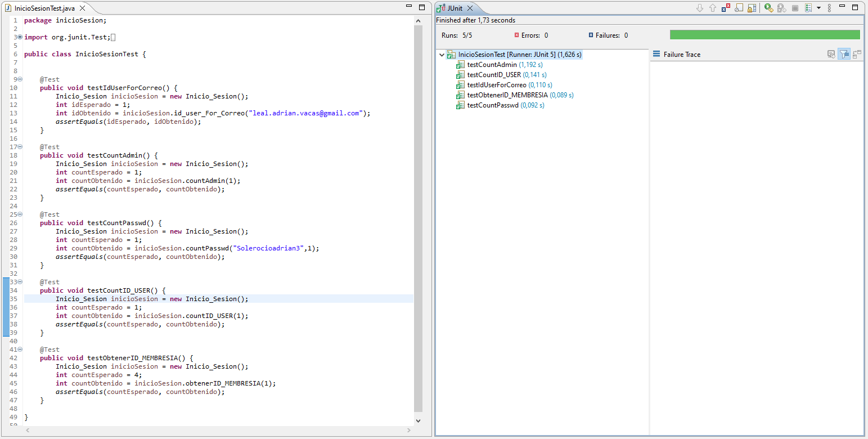Click "Finished after 1,73 seconds" status text
Image resolution: width=868 pixels, height=439 pixels.
point(476,20)
